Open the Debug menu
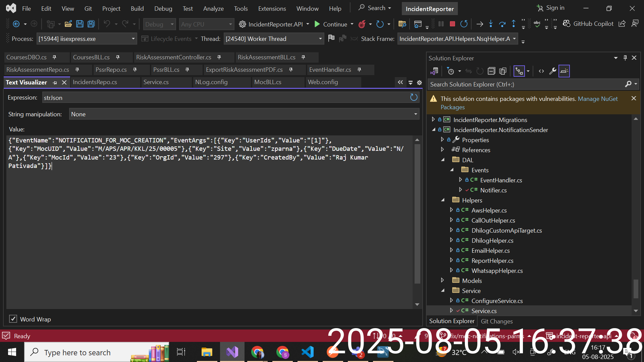Image resolution: width=644 pixels, height=362 pixels. [x=163, y=8]
